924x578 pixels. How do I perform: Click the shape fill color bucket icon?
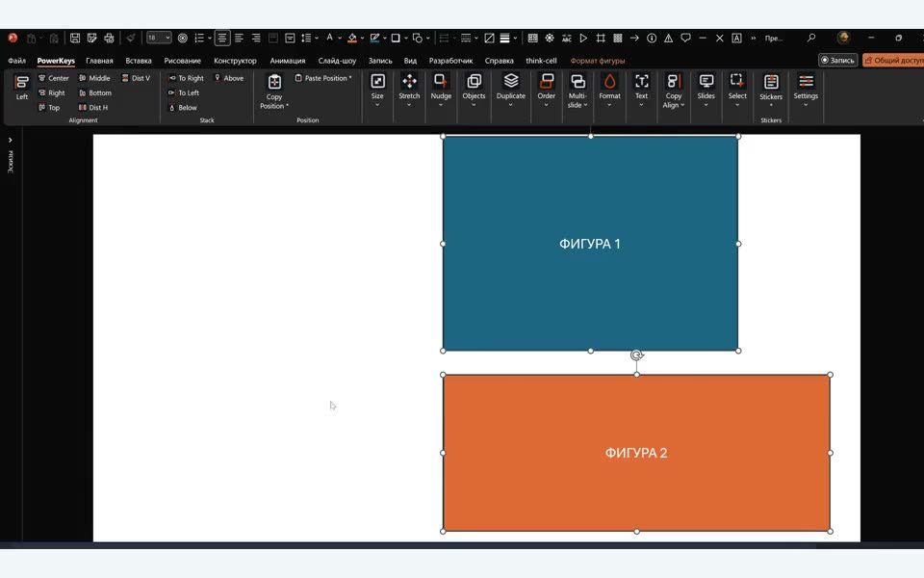point(352,39)
